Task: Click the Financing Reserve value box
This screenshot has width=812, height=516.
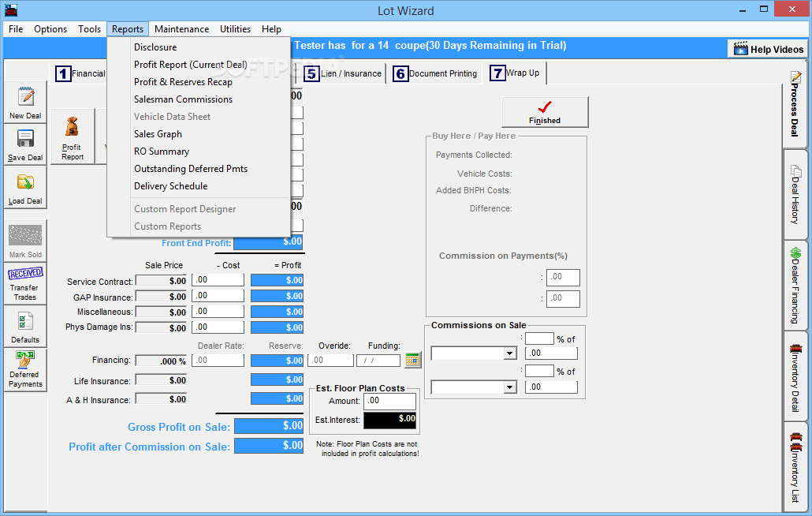Action: [x=277, y=361]
